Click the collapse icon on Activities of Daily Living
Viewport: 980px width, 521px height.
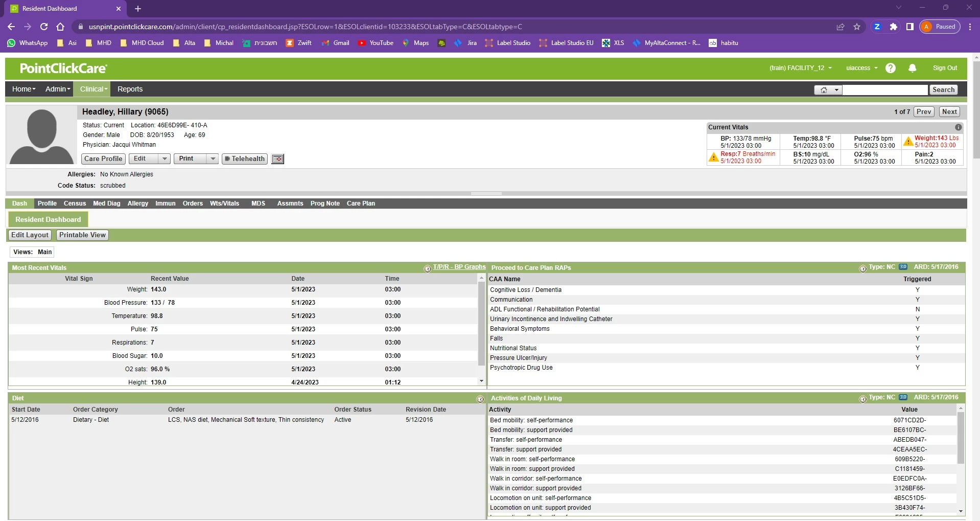pyautogui.click(x=862, y=399)
